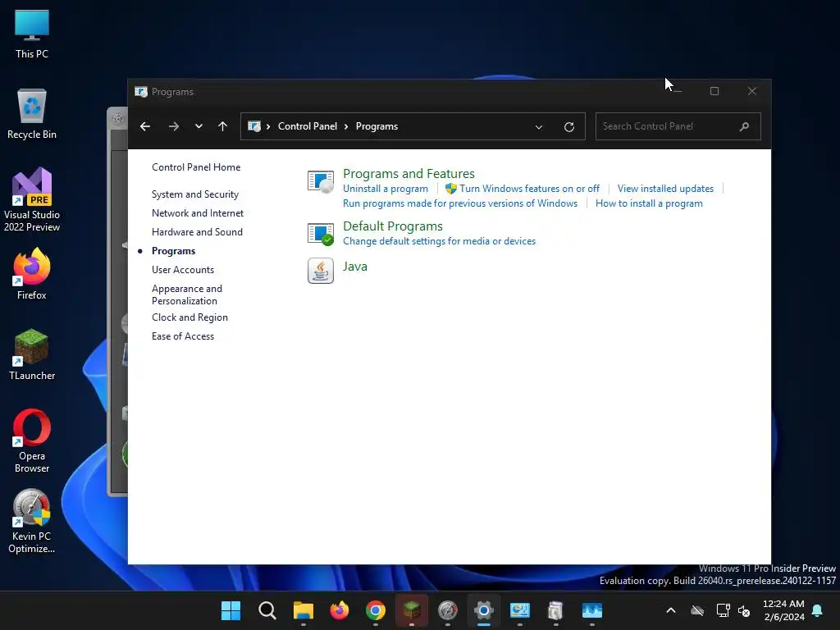
Task: Select Hardware and Sound category
Action: pyautogui.click(x=197, y=232)
